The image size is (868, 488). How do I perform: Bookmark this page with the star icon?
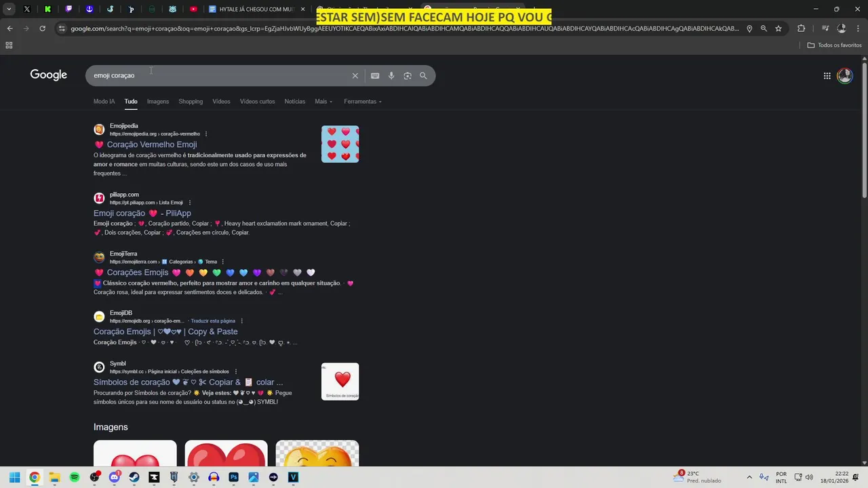click(778, 28)
